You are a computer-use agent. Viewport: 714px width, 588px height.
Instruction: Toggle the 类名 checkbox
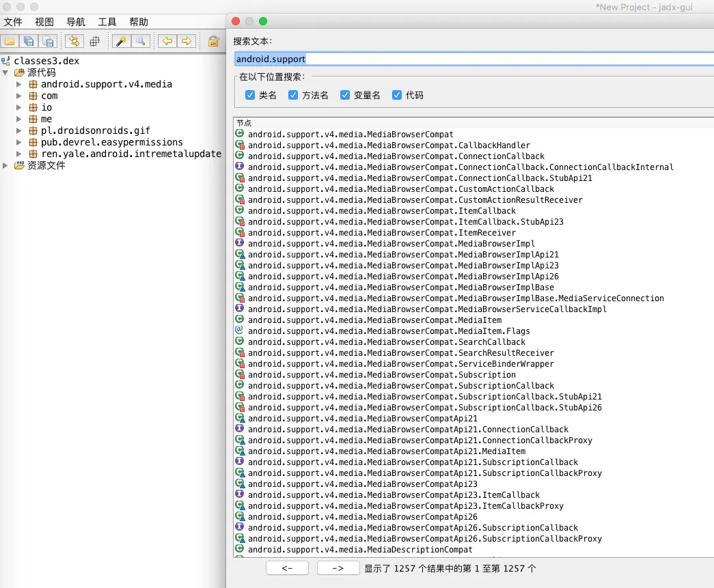click(x=250, y=95)
